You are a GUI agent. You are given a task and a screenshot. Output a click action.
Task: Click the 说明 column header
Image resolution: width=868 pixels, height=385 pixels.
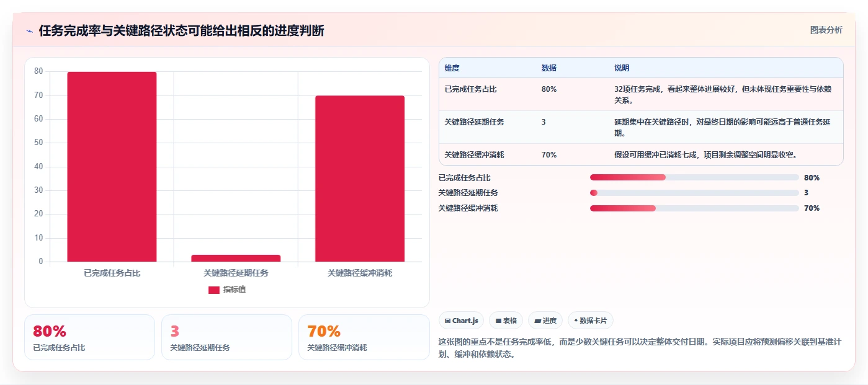click(x=622, y=68)
